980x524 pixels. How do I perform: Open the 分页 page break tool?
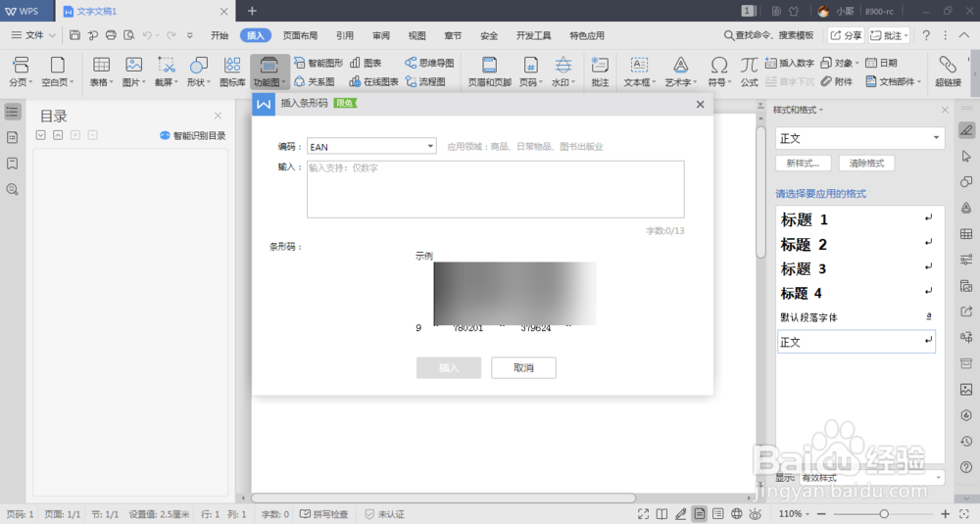21,71
